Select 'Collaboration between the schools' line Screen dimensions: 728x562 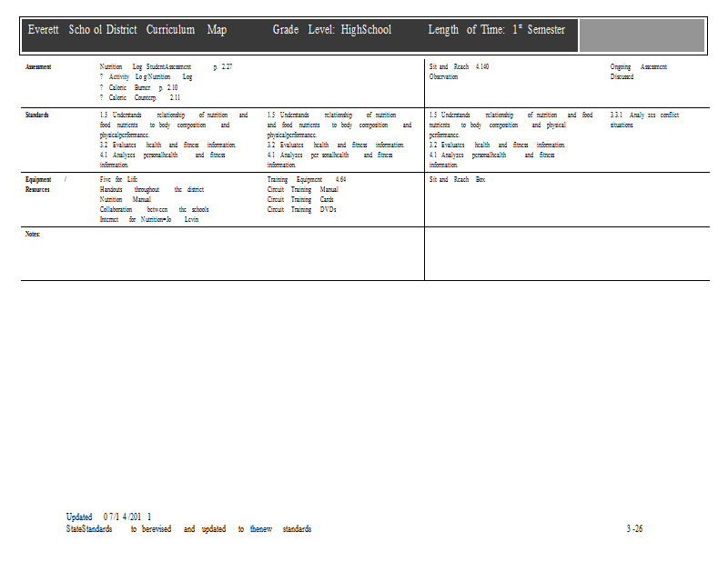click(154, 209)
